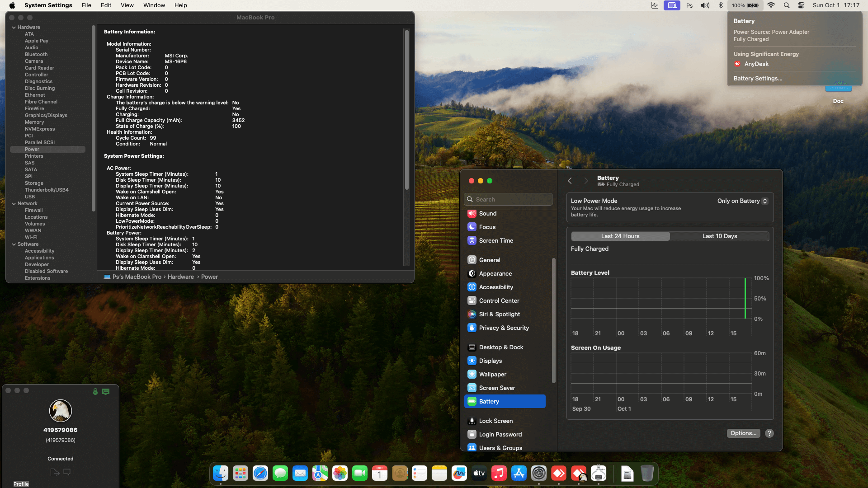The width and height of the screenshot is (868, 488).
Task: Collapse the Hardware section in System Information
Action: [x=14, y=28]
